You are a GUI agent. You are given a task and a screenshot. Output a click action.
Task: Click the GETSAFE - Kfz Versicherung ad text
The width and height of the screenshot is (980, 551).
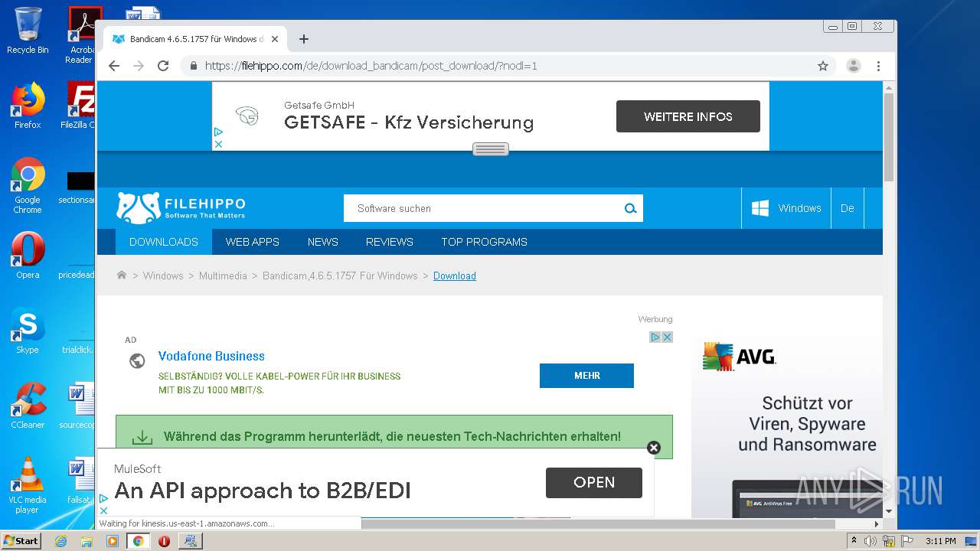click(409, 122)
